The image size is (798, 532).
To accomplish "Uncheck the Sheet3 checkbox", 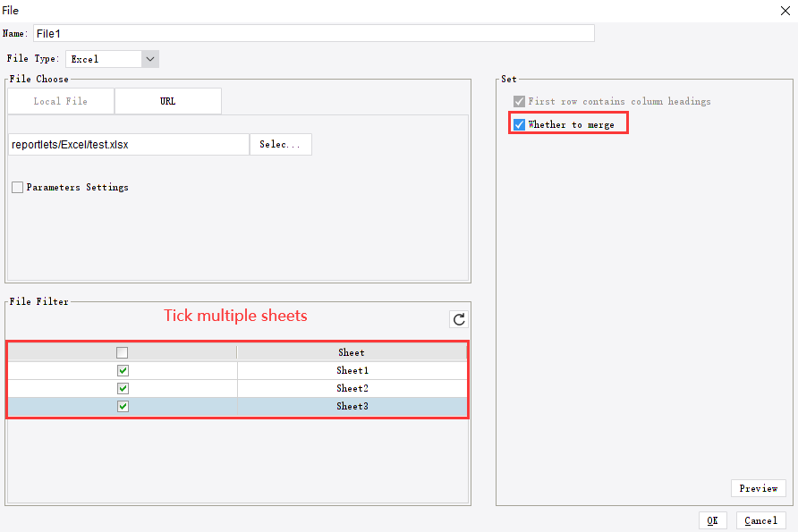I will pos(123,406).
